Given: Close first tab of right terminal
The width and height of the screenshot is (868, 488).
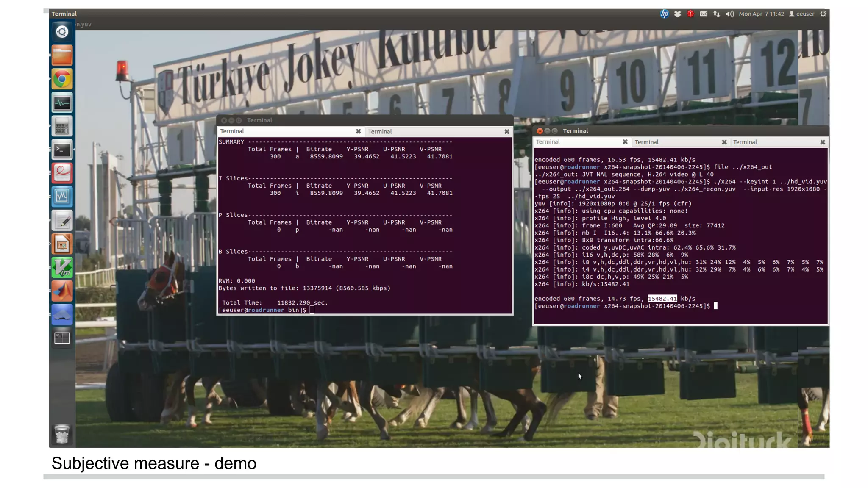Looking at the screenshot, I should 625,142.
